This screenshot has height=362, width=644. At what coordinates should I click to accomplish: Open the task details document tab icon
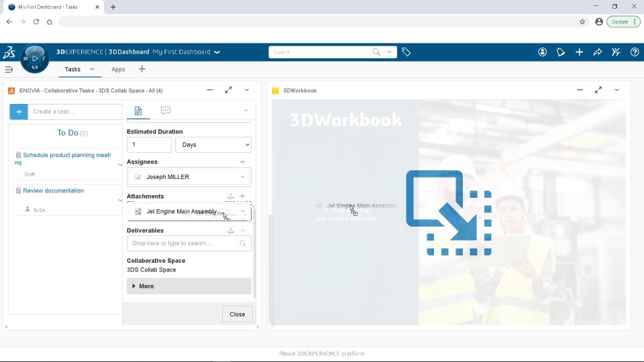(x=138, y=111)
